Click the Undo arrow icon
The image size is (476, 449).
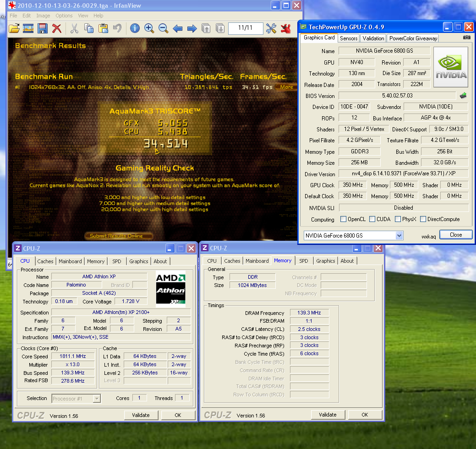pyautogui.click(x=117, y=28)
